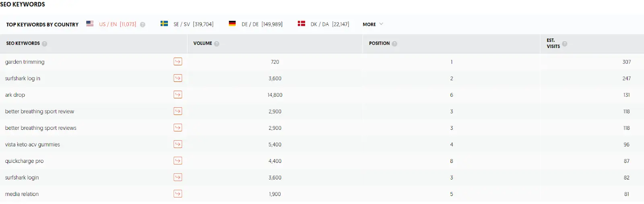Image resolution: width=644 pixels, height=204 pixels.
Task: Switch to SE / SV keywords tab
Action: 187,24
